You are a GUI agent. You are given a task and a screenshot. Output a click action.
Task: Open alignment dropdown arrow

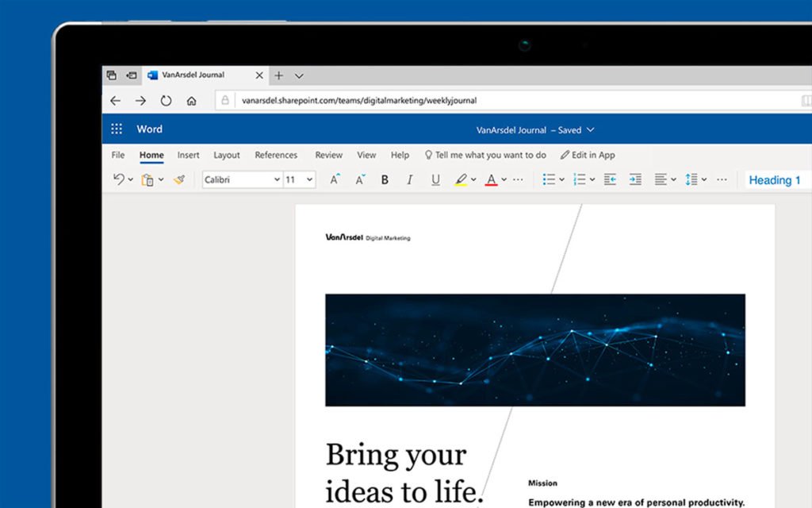click(673, 180)
